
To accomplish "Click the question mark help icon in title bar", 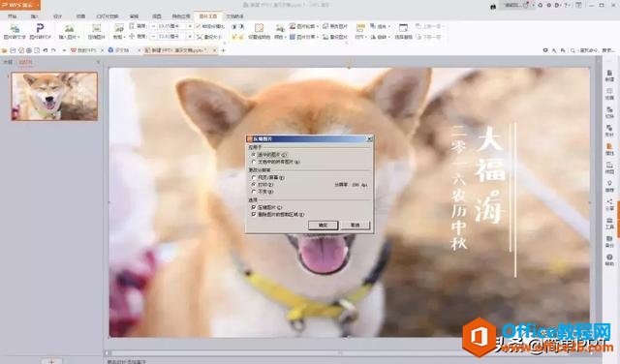I will 566,5.
